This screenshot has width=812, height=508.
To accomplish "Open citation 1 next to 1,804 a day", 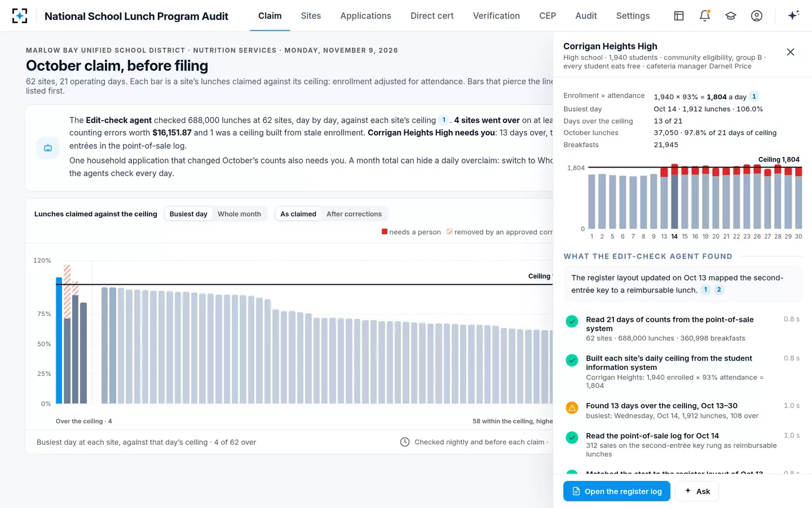I will tap(754, 97).
